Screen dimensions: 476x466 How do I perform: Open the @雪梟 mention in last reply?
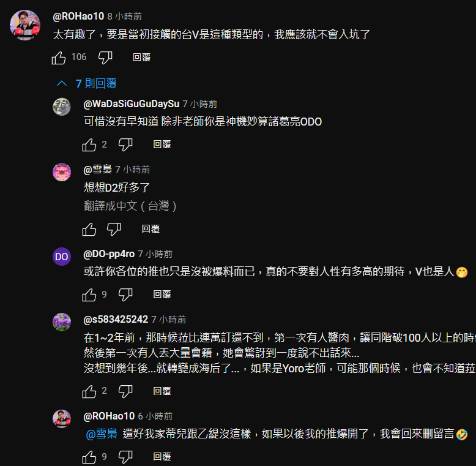click(x=102, y=434)
